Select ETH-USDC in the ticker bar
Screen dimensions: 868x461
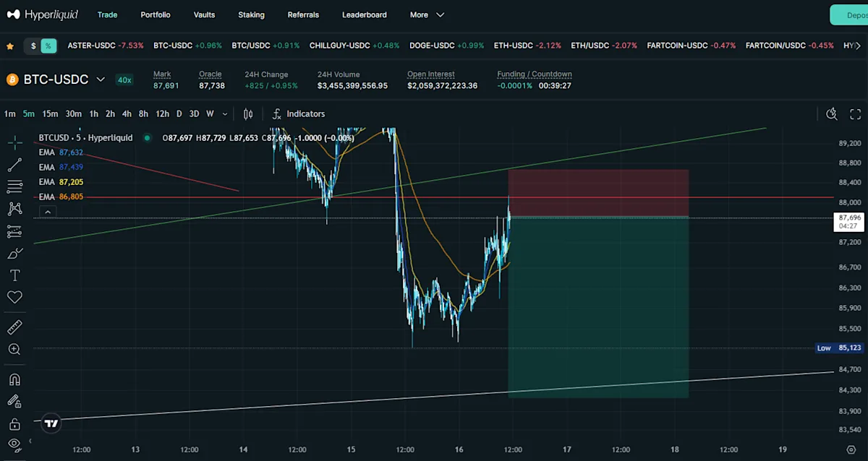527,46
